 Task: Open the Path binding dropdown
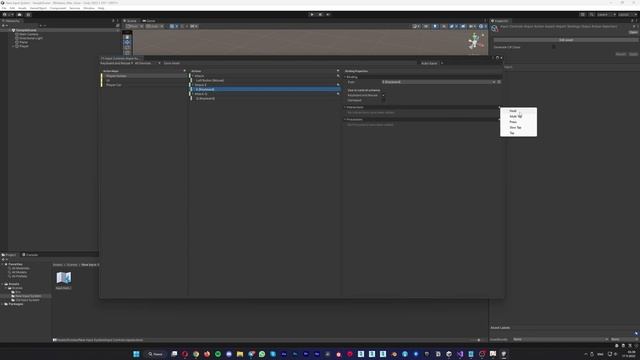click(x=438, y=82)
